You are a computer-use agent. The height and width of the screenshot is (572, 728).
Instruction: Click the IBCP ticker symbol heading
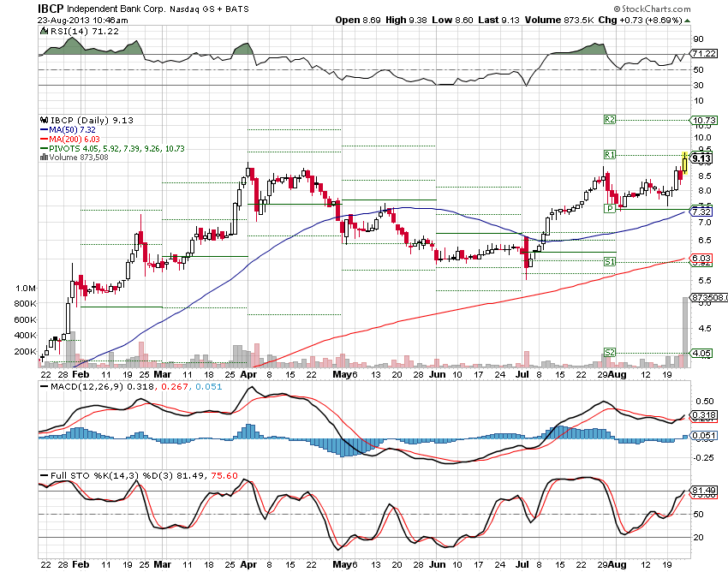click(51, 9)
